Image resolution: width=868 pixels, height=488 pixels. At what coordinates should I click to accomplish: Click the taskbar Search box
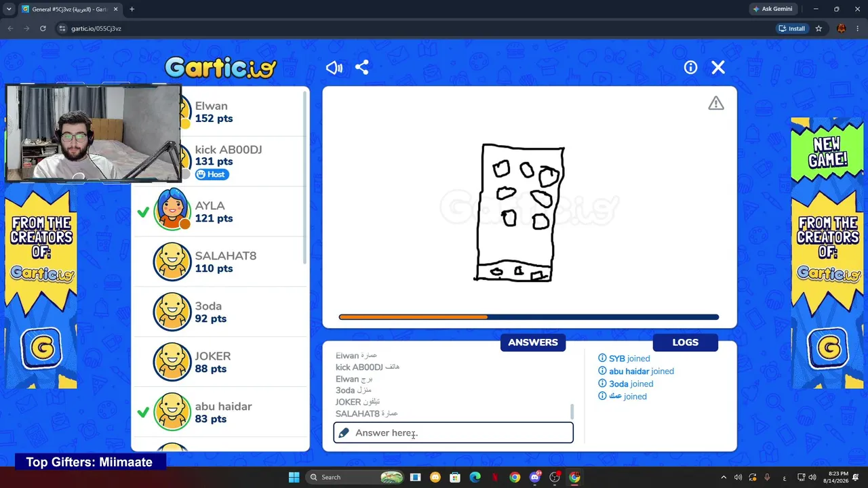[x=355, y=477]
